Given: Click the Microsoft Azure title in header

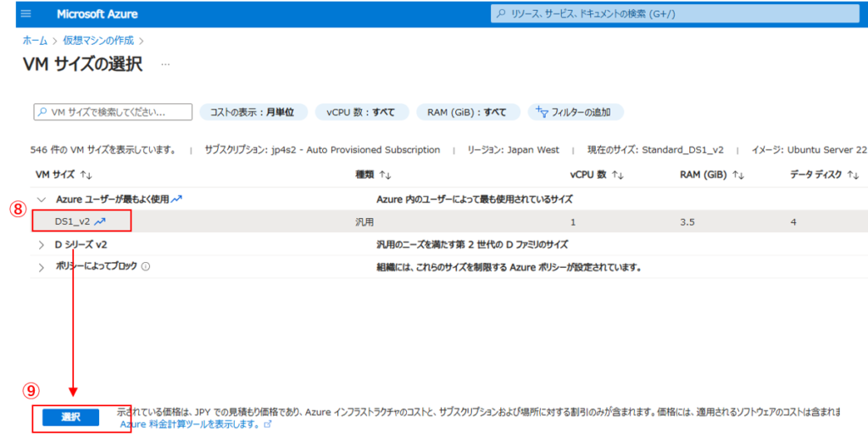Looking at the screenshot, I should pyautogui.click(x=97, y=14).
